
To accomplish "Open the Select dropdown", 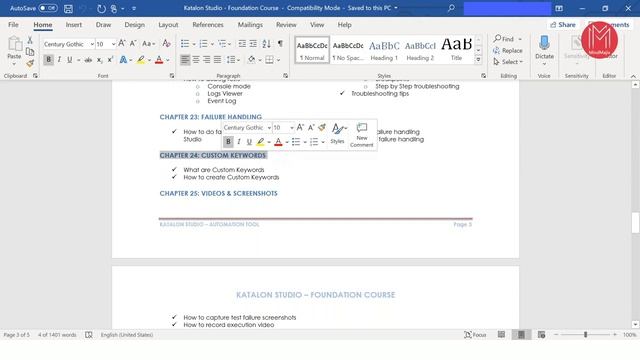I will click(508, 62).
